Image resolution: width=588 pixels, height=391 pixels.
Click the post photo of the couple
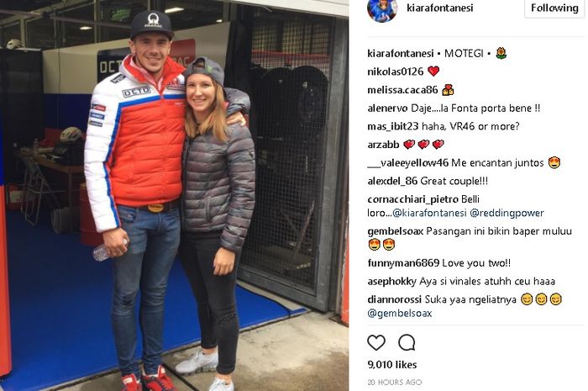tap(175, 195)
